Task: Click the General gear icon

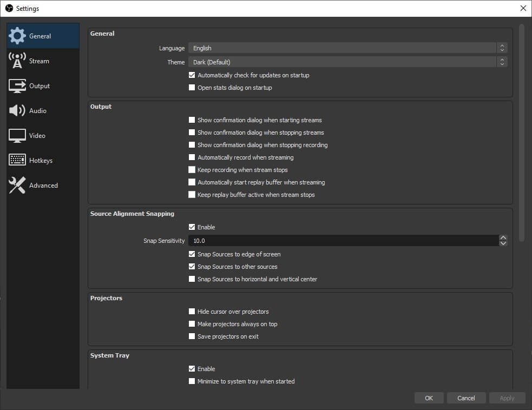Action: (x=17, y=36)
